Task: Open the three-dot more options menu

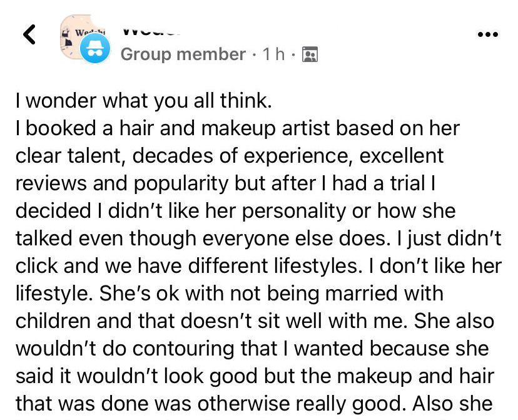Action: point(487,34)
